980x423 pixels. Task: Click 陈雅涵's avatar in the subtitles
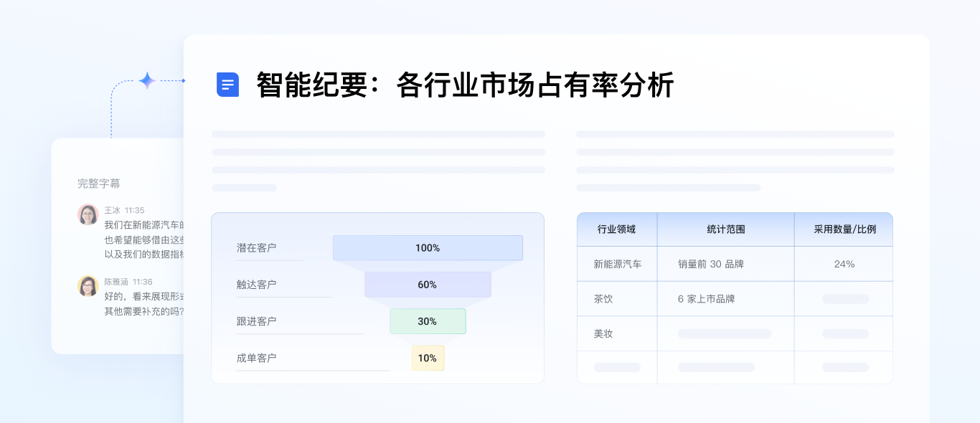pos(88,286)
